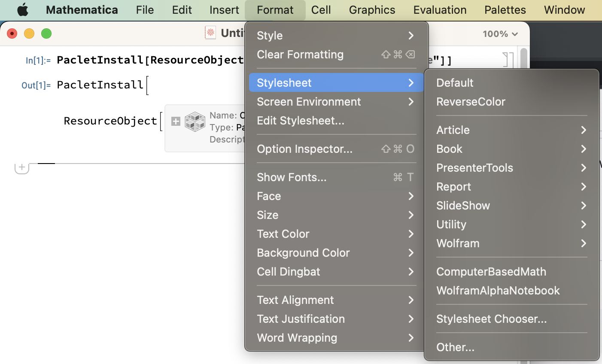Open the Face submenu

point(269,196)
